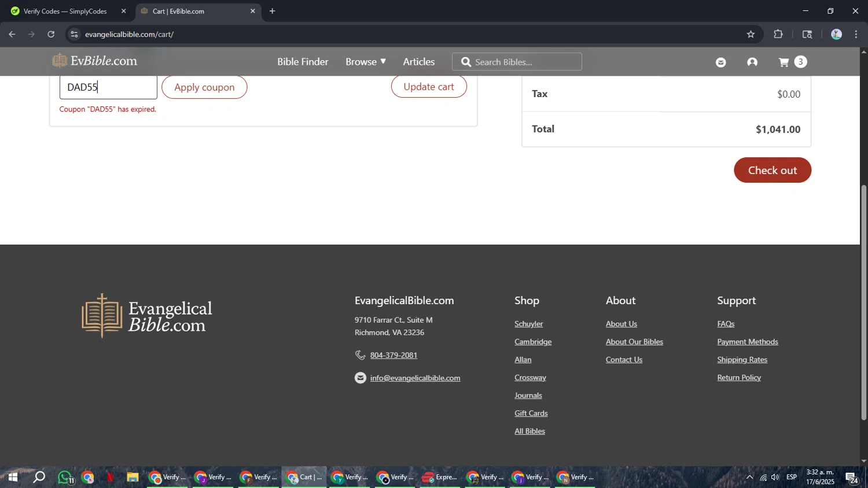Open the network icon in system tray

tap(763, 478)
